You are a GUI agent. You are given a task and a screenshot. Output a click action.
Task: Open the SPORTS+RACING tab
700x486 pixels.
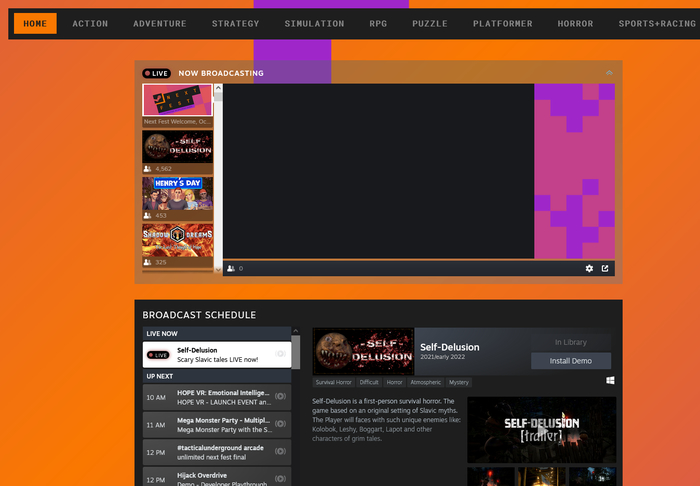pos(657,24)
